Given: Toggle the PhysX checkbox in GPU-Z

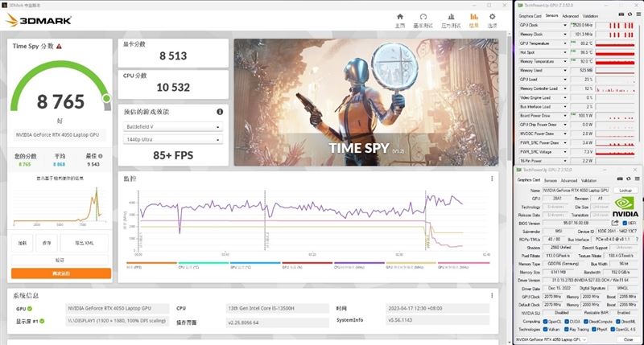Looking at the screenshot, I should pyautogui.click(x=593, y=330).
